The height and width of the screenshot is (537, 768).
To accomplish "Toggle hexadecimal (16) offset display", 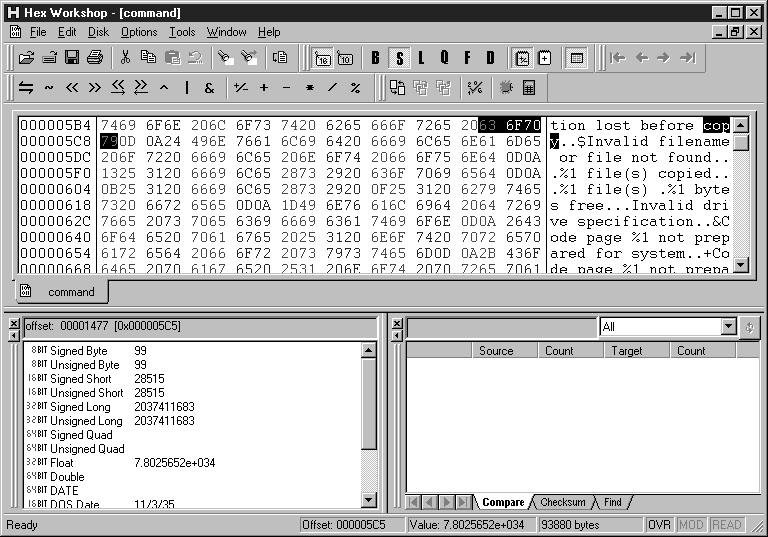I will tap(323, 58).
